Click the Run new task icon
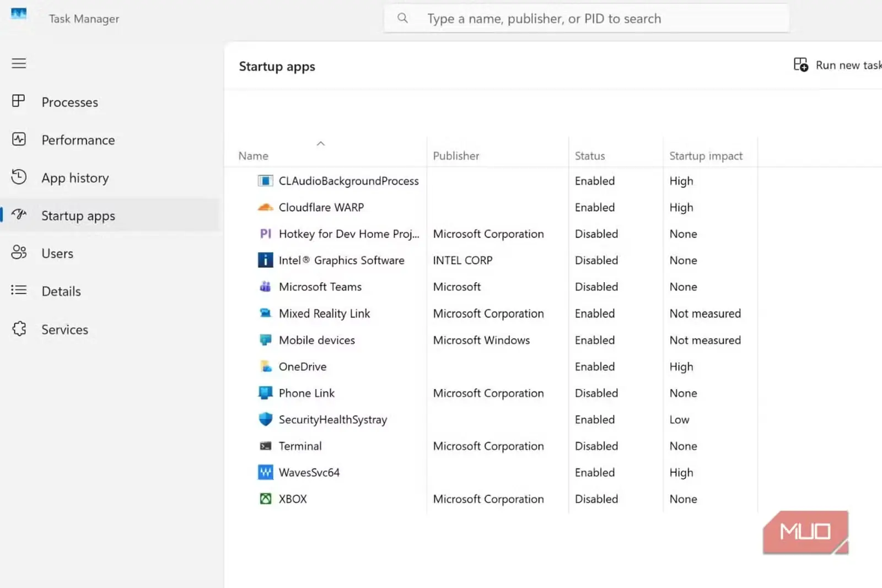Viewport: 882px width, 588px height. tap(801, 65)
